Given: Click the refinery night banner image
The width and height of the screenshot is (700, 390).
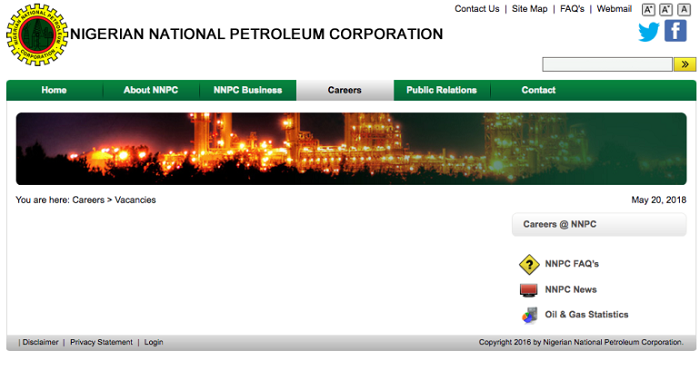Looking at the screenshot, I should (351, 149).
